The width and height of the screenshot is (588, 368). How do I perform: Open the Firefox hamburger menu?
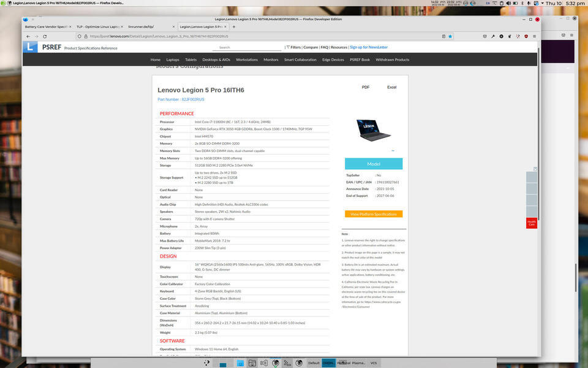[x=534, y=36]
